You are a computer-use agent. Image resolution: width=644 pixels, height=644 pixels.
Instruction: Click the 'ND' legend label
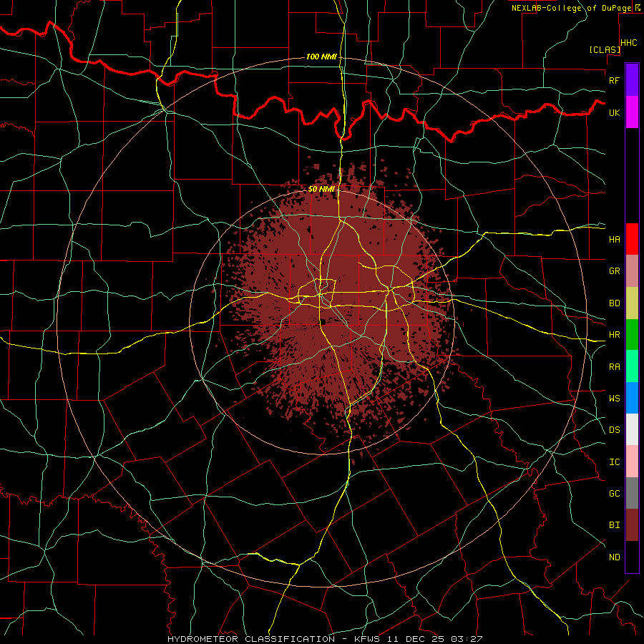click(615, 557)
